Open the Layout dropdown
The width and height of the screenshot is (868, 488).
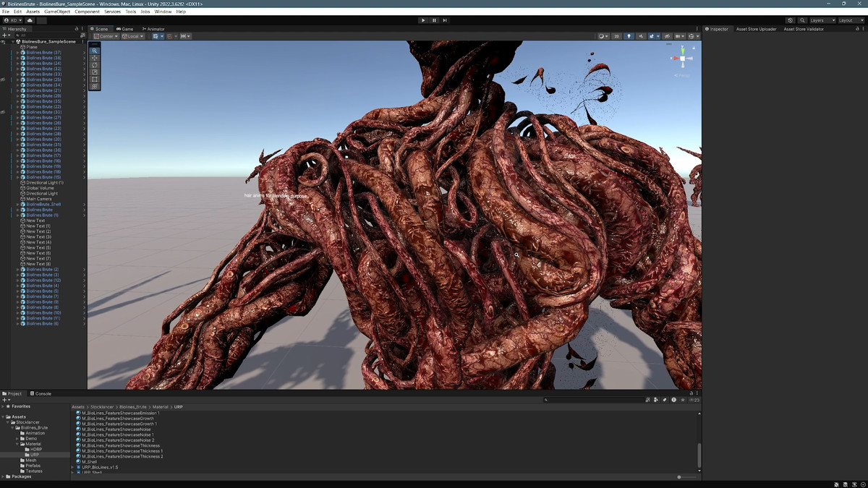point(851,20)
